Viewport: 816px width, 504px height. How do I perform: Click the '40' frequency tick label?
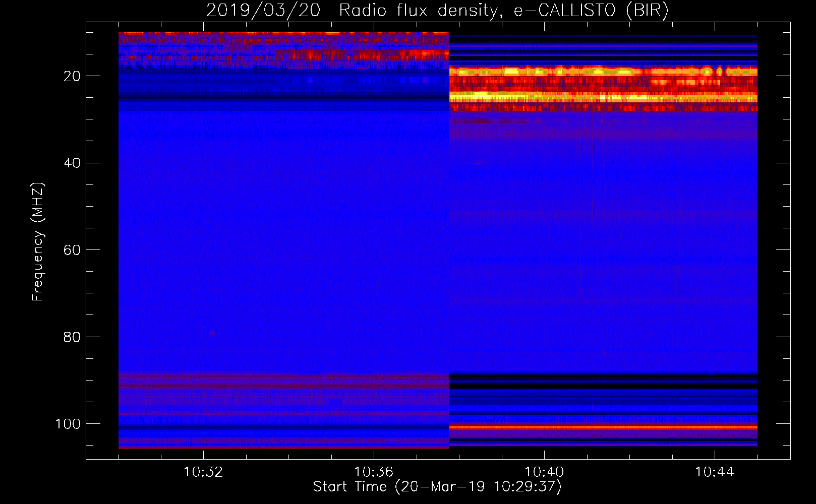72,163
